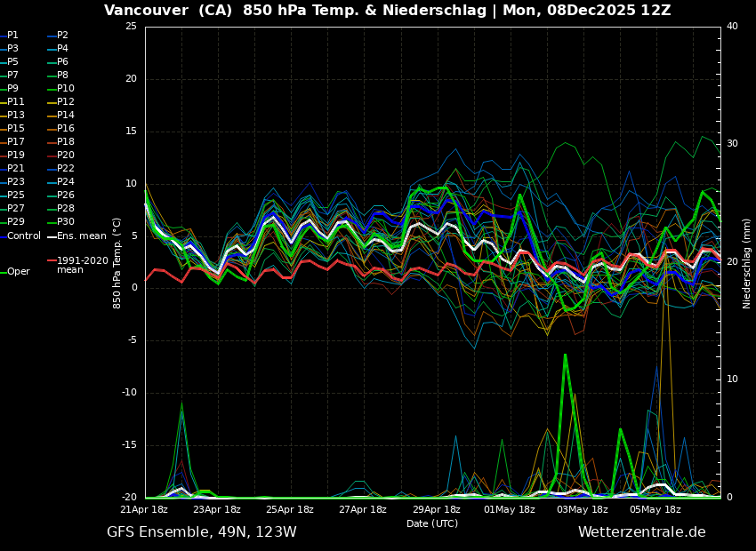Select the 1991-2020 mean legend entry
This screenshot has height=551, width=756.
click(x=83, y=266)
